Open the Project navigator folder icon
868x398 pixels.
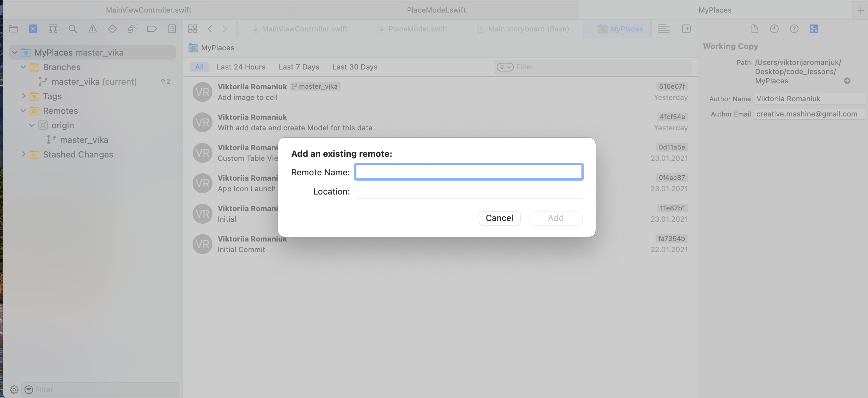coord(13,29)
